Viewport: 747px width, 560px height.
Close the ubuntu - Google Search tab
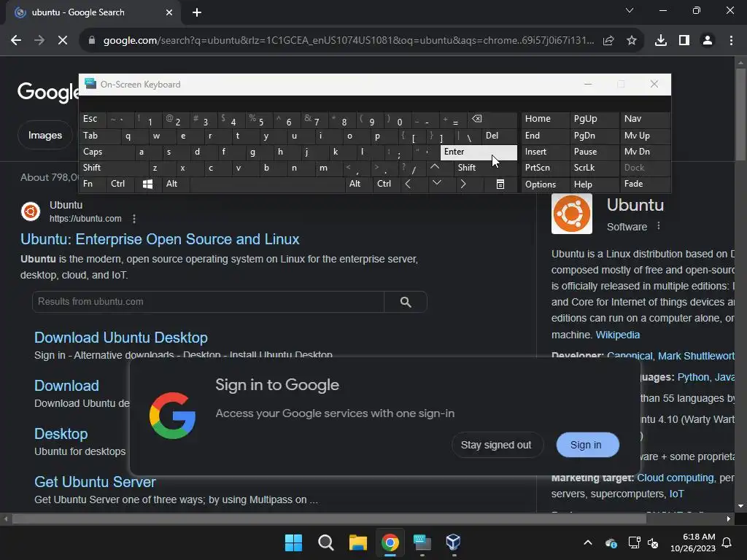point(169,12)
